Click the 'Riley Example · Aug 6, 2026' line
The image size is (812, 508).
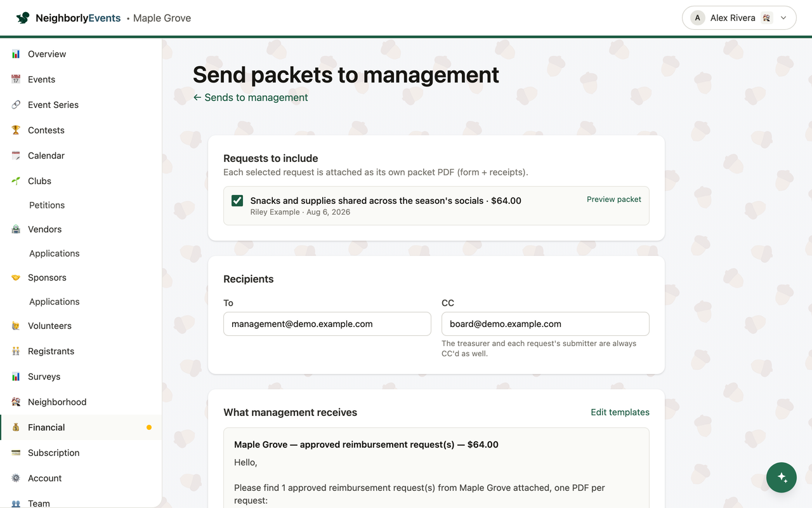[x=300, y=212]
